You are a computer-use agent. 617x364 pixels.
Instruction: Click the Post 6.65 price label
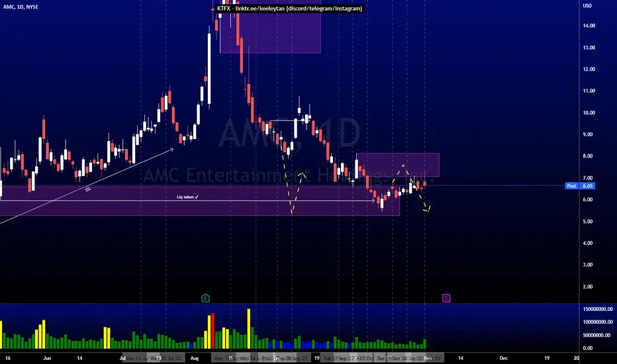580,186
